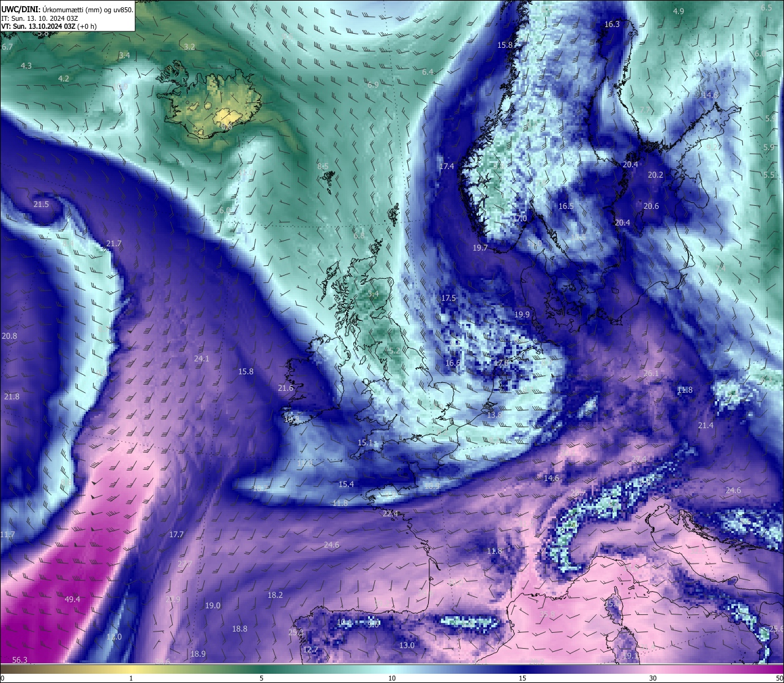Click the 17.5 value in the North Sea
Screen dimensions: 784x683
pyautogui.click(x=448, y=298)
